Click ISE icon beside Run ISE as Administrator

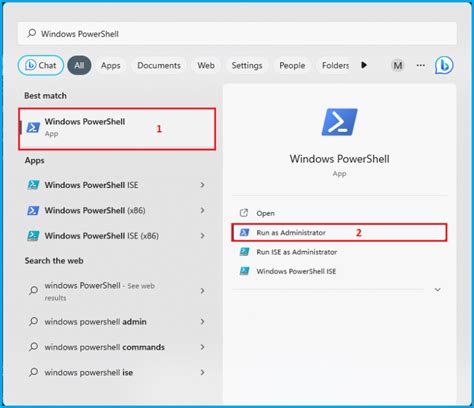coord(244,251)
